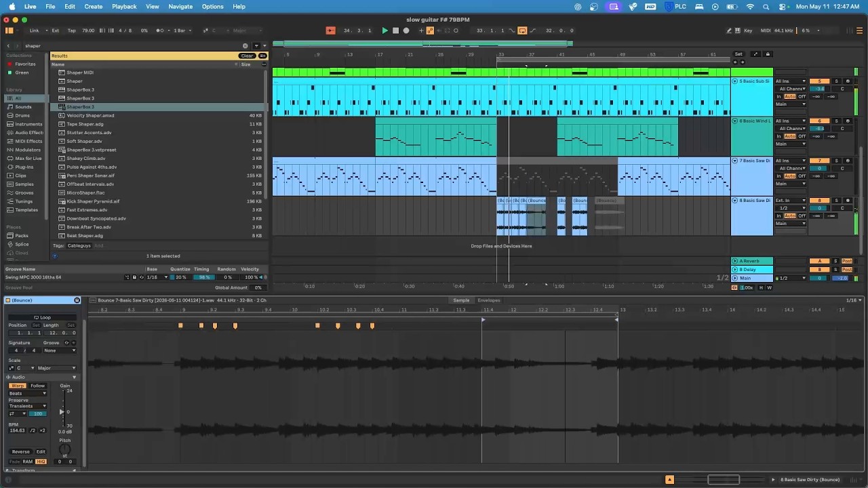Image resolution: width=868 pixels, height=488 pixels.
Task: Toggle Warp for the Bounce clip
Action: click(18, 386)
